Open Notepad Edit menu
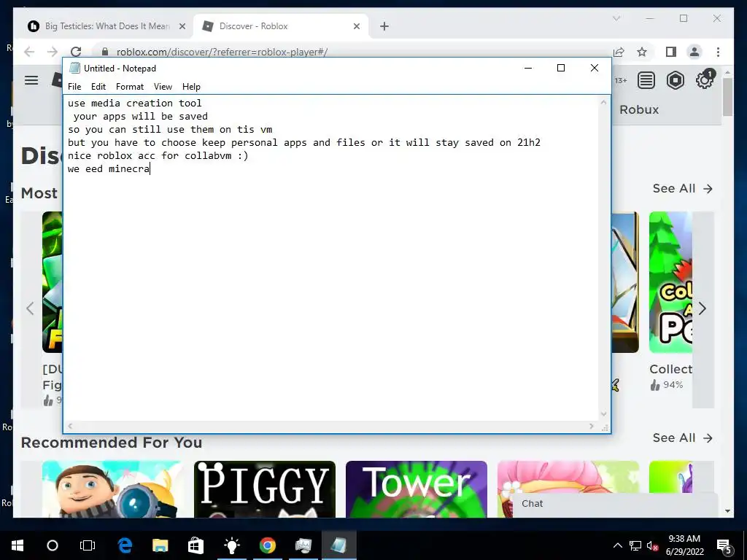Viewport: 747px width, 560px height. 98,87
